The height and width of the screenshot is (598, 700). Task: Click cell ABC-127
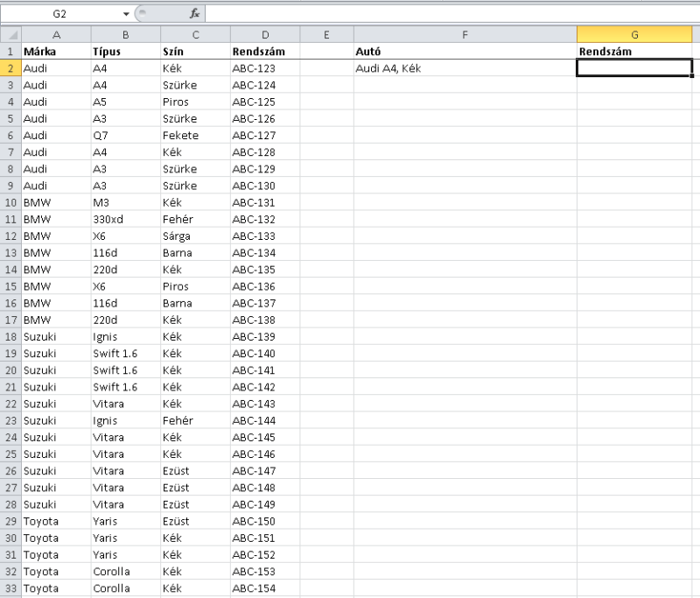click(265, 136)
